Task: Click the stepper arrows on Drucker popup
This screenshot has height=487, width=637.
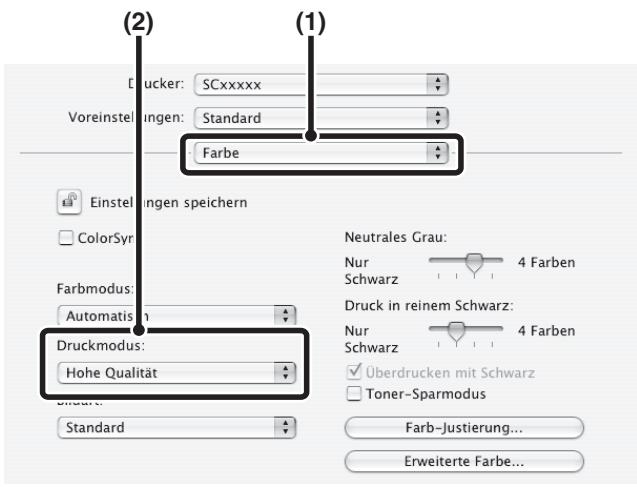Action: click(x=438, y=84)
